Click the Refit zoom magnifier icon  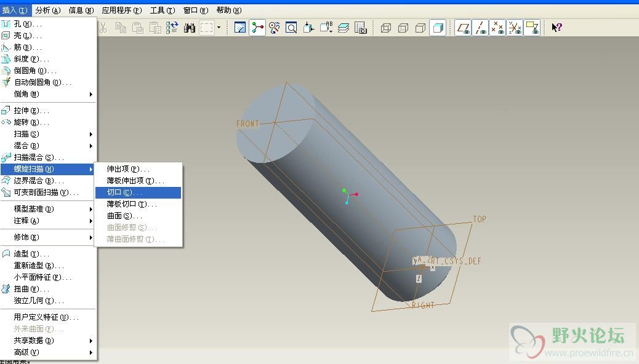coord(291,28)
